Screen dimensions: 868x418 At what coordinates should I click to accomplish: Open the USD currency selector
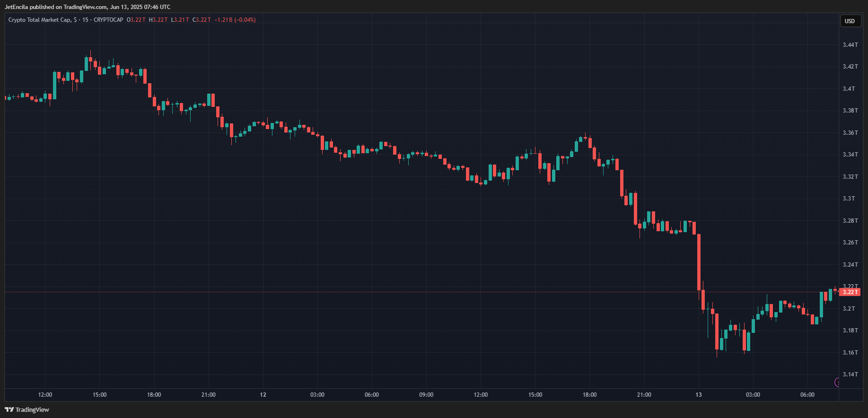pos(850,21)
